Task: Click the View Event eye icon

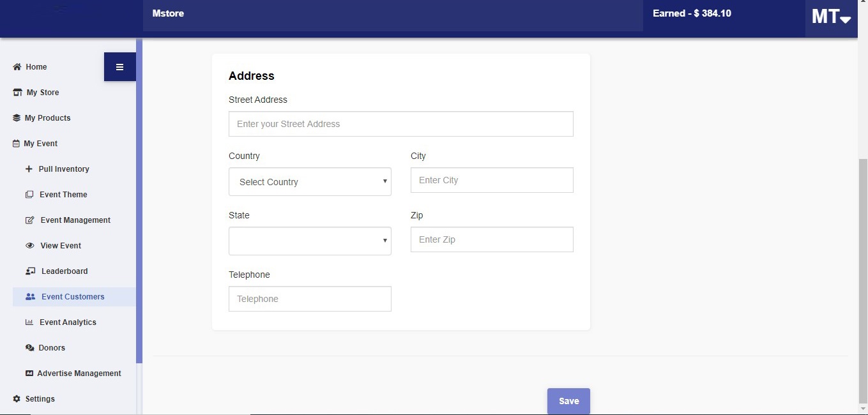Action: (29, 246)
